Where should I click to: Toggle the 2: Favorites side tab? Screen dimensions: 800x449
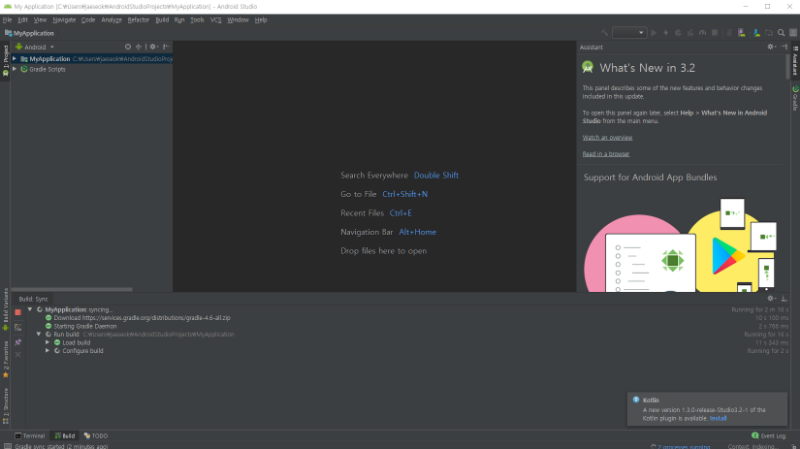click(x=6, y=360)
